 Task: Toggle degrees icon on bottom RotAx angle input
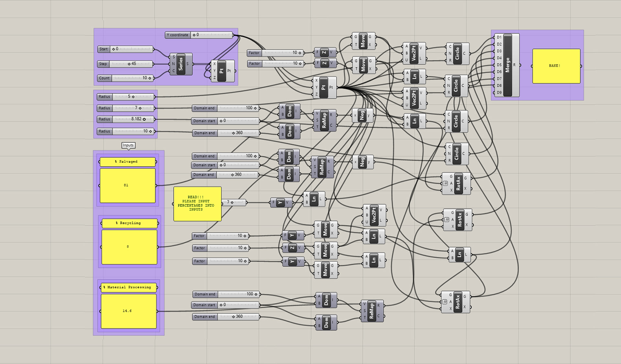(x=445, y=302)
